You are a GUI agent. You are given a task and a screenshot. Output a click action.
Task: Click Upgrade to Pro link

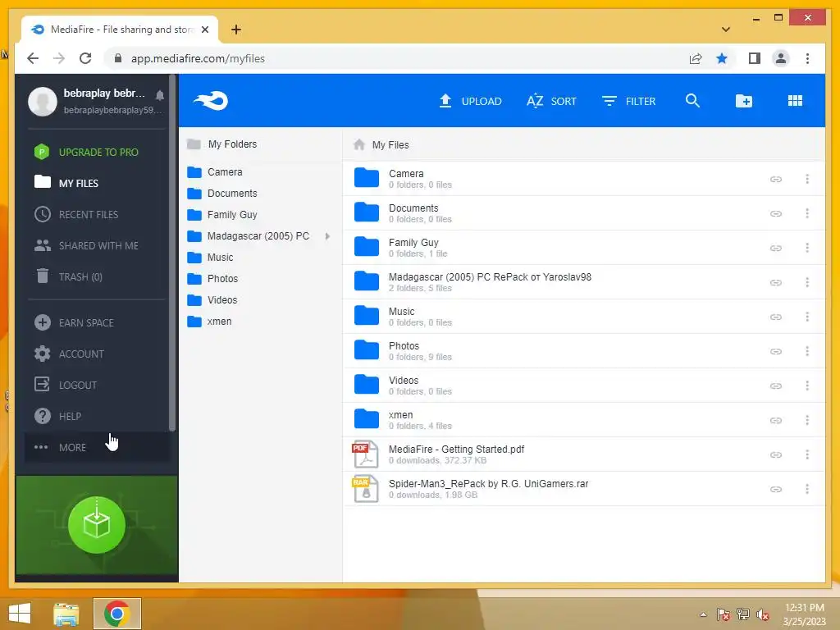[97, 152]
